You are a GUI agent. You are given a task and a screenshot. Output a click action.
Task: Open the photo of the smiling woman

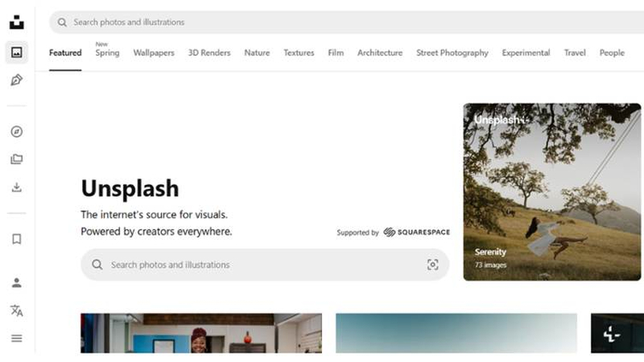click(x=201, y=333)
